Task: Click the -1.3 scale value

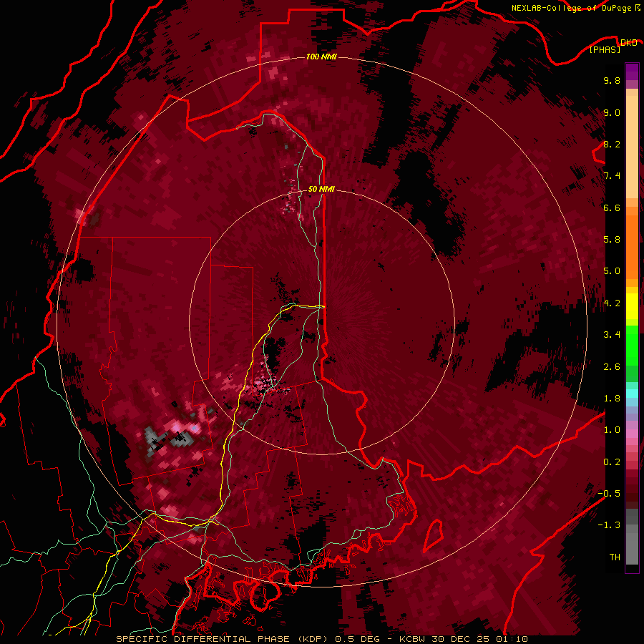Action: click(609, 525)
